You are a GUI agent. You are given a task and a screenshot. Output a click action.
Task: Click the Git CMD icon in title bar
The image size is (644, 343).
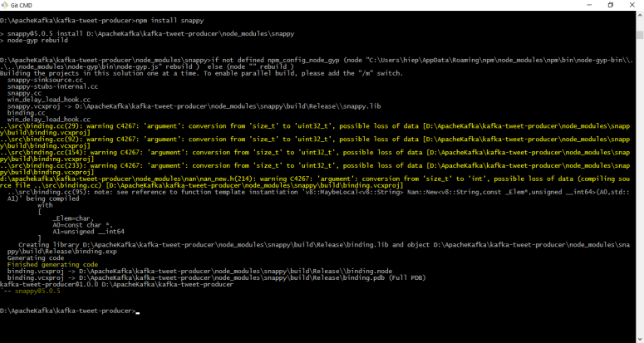[x=7, y=5]
